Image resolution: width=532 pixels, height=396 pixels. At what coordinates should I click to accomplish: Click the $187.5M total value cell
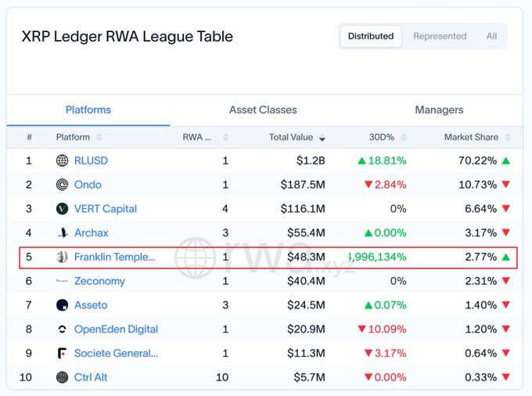[303, 185]
